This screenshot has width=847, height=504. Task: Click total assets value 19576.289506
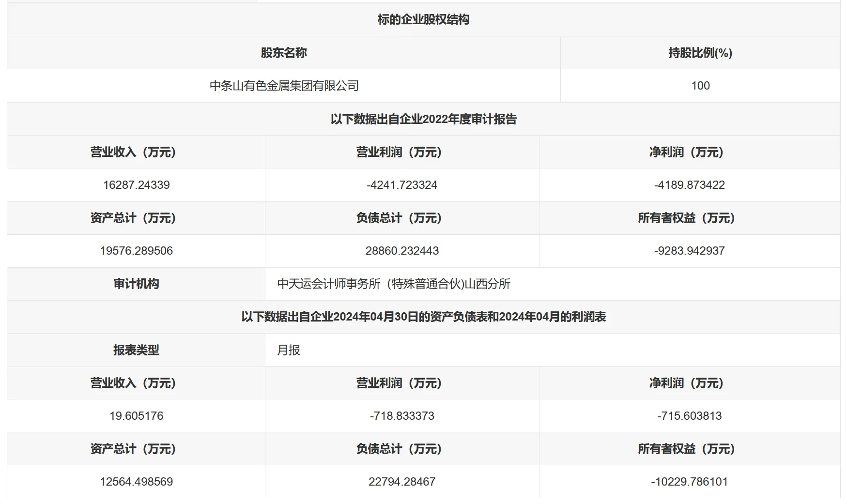tap(136, 251)
